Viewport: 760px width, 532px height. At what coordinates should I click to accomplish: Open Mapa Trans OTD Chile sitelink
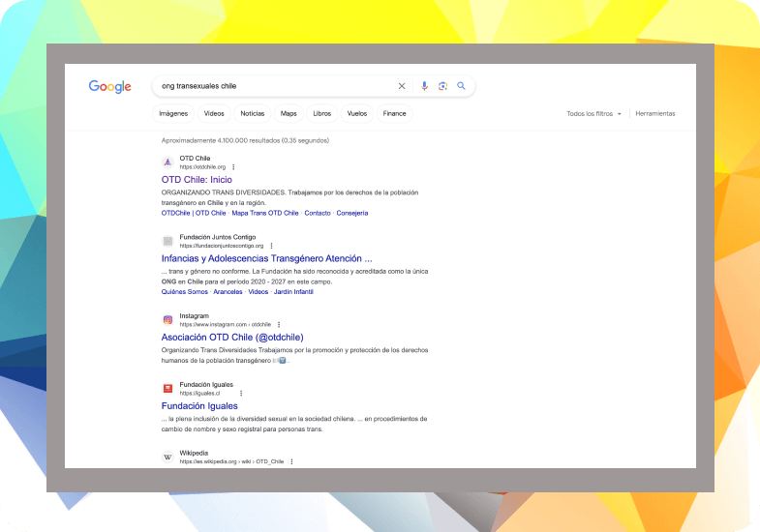(265, 213)
